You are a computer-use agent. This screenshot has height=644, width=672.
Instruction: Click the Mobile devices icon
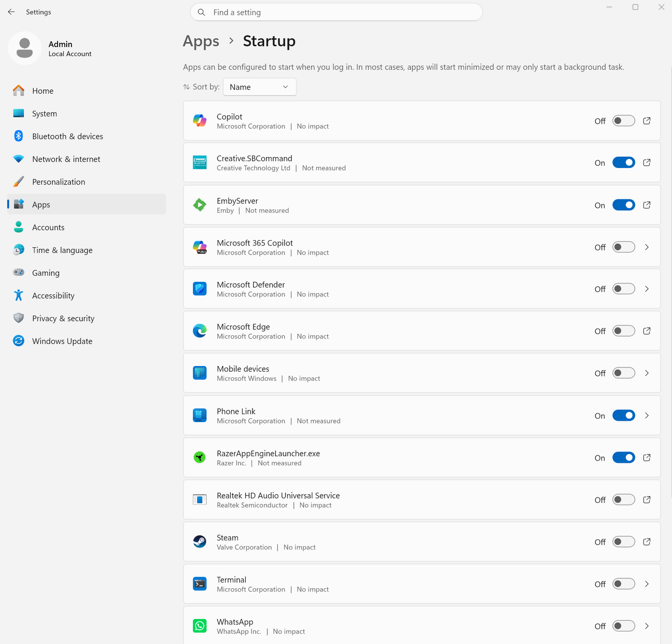point(200,373)
